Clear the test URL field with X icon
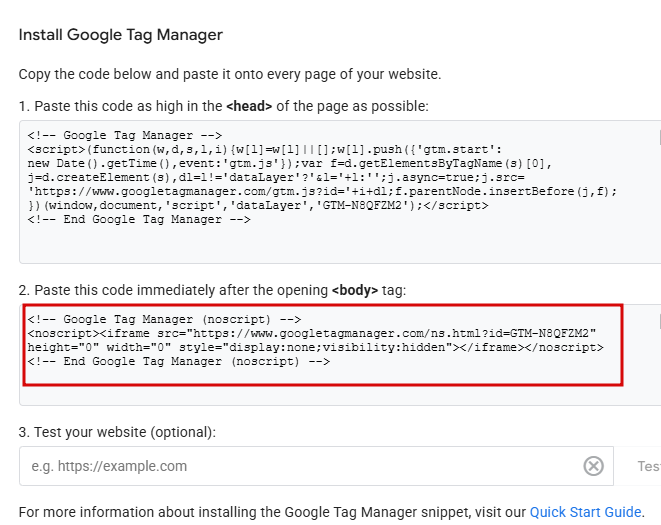Image resolution: width=661 pixels, height=525 pixels. [x=594, y=466]
